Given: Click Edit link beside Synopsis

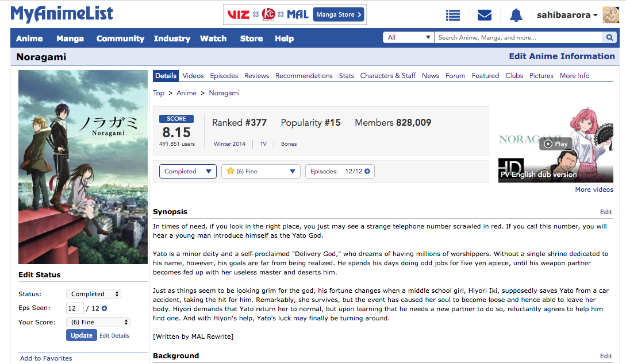Looking at the screenshot, I should [x=606, y=212].
